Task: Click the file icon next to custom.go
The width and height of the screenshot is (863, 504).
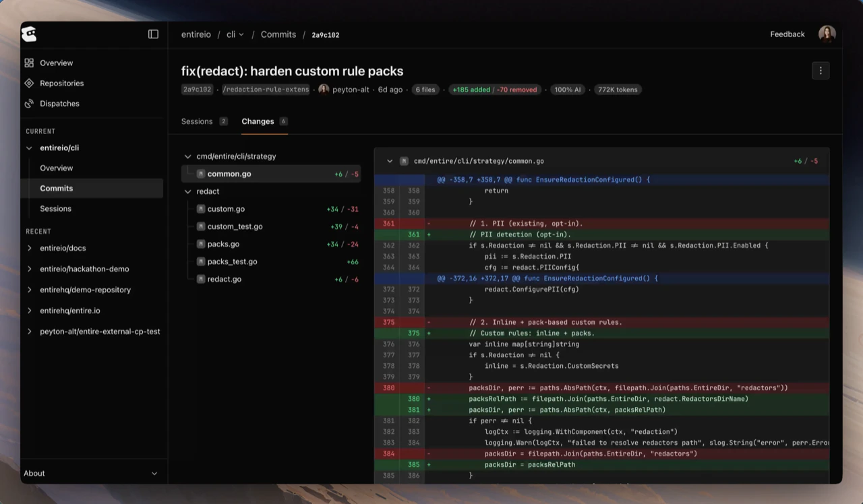Action: pyautogui.click(x=201, y=209)
